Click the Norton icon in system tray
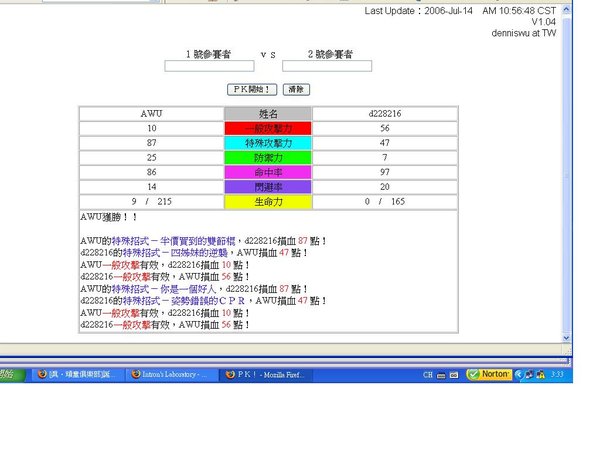This screenshot has height=450, width=600. [489, 374]
